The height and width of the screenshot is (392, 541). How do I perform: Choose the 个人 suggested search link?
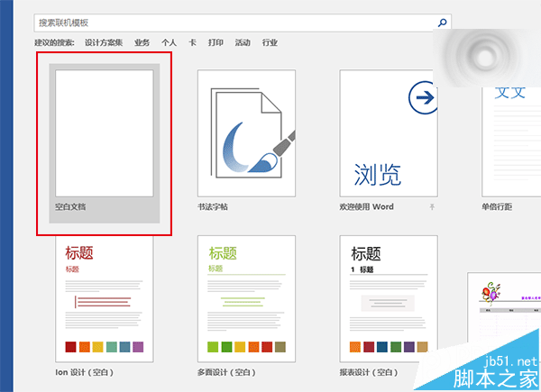(169, 42)
